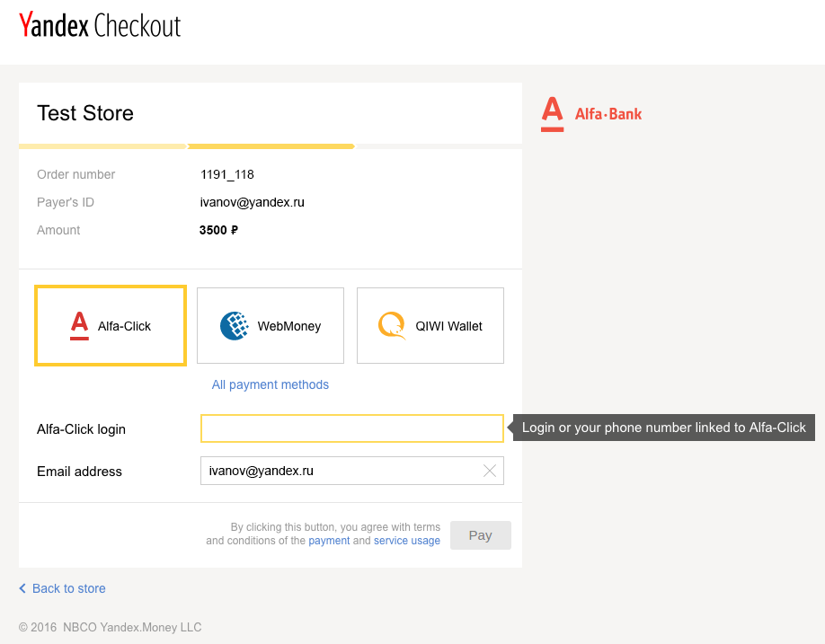This screenshot has width=825, height=644.
Task: Open All payment methods link
Action: [x=271, y=384]
